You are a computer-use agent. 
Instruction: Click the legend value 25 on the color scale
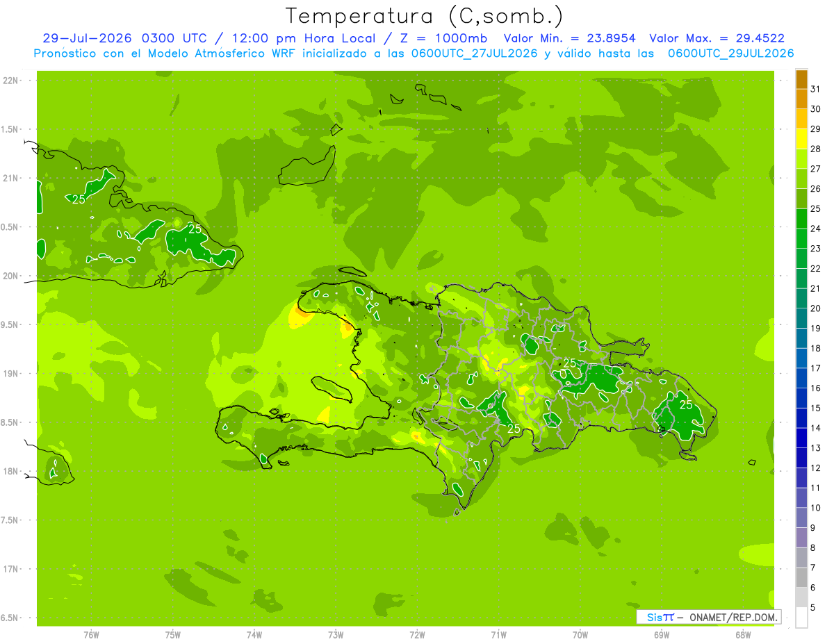[x=816, y=208]
